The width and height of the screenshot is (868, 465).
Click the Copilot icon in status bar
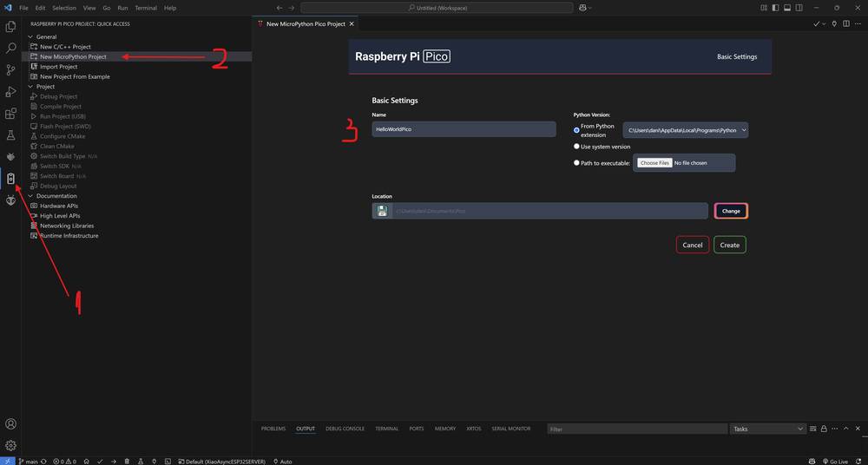(812, 462)
